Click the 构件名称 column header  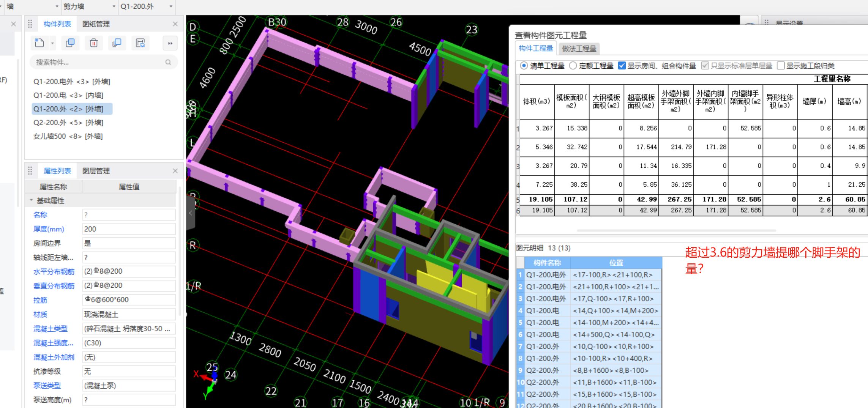pyautogui.click(x=547, y=263)
